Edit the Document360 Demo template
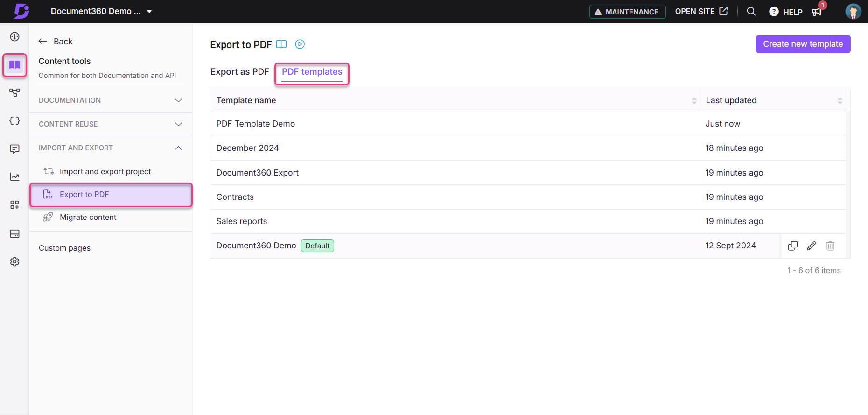This screenshot has width=868, height=415. pos(812,246)
